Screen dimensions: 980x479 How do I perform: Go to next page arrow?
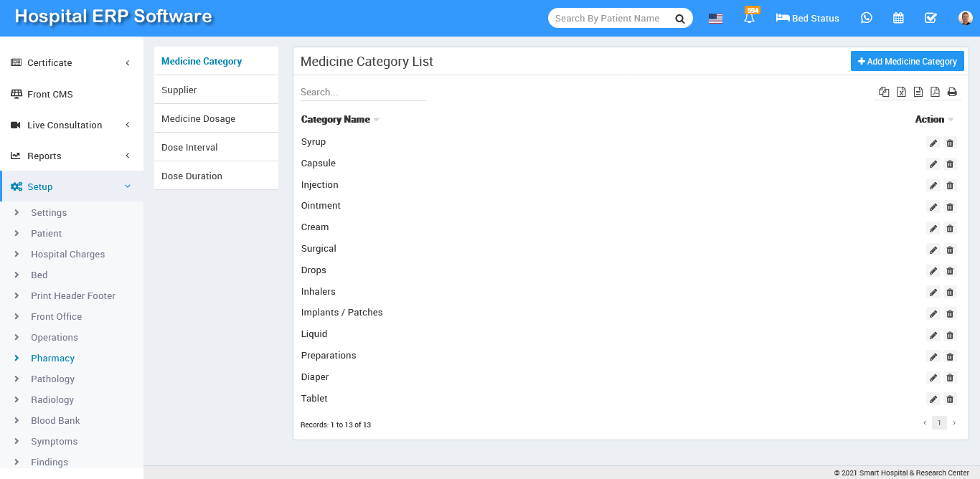(x=954, y=423)
